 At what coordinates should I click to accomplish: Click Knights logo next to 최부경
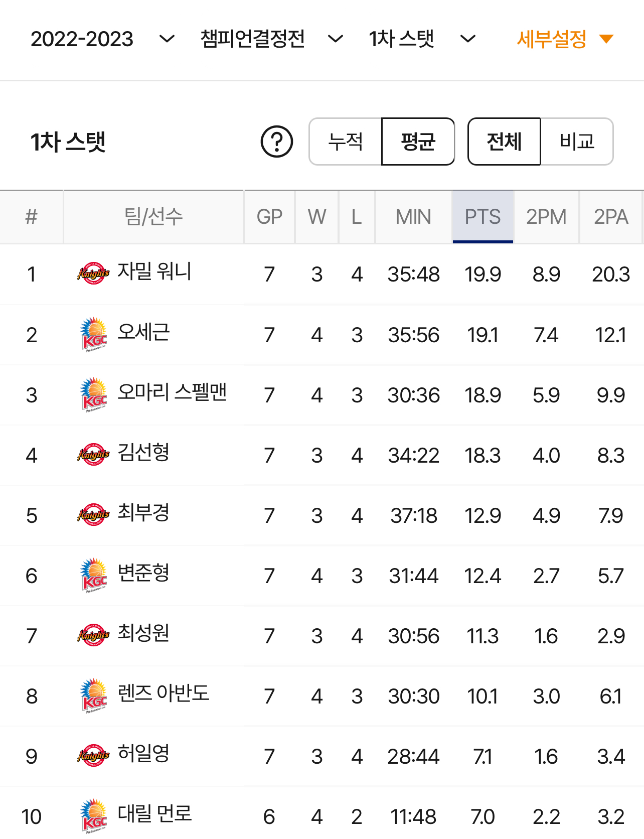93,515
